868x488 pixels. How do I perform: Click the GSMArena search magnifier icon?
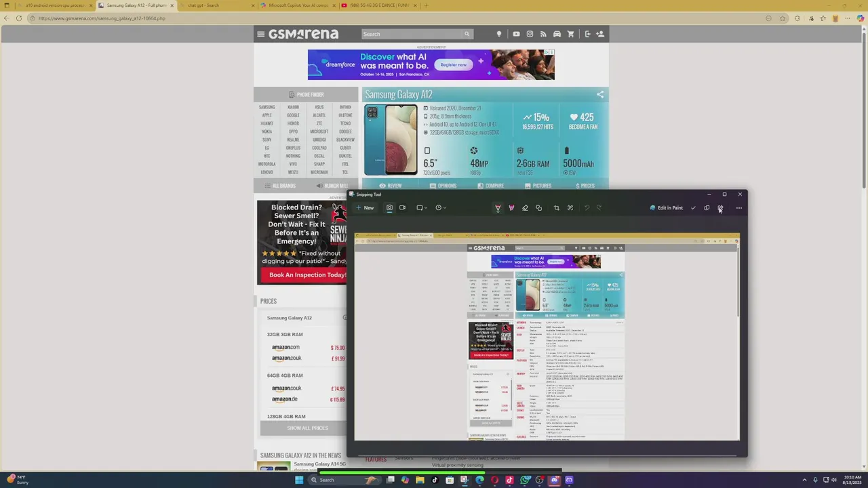point(467,34)
